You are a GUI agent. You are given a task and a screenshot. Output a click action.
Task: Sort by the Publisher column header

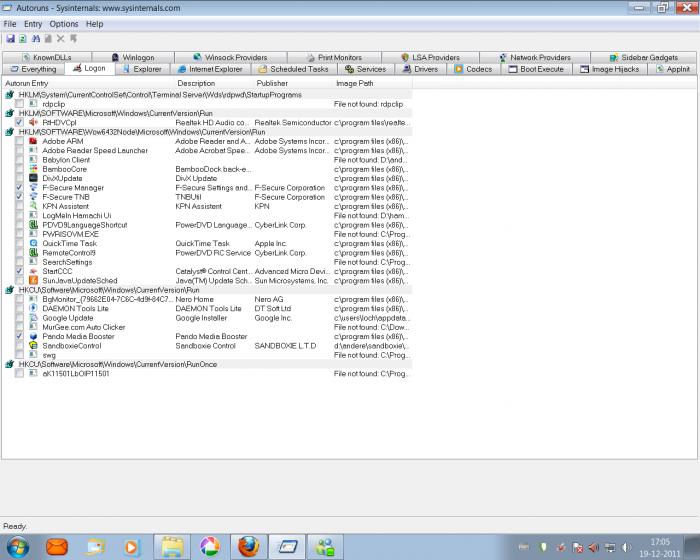293,83
